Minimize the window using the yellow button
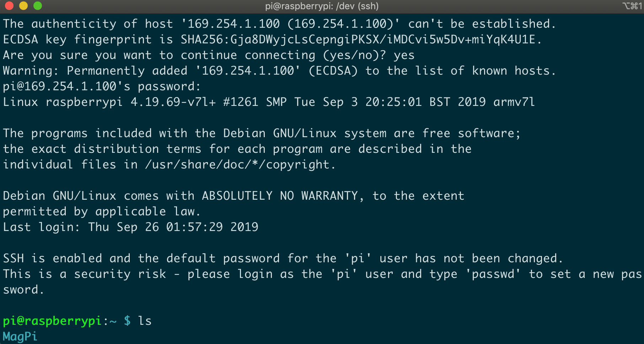This screenshot has height=344, width=644. click(23, 6)
